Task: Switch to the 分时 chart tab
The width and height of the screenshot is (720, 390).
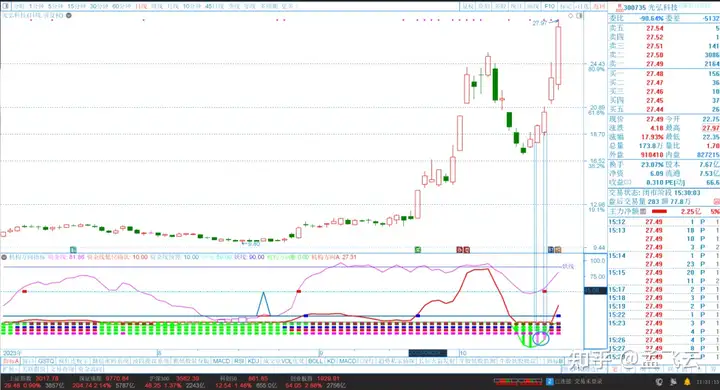Action: pyautogui.click(x=18, y=6)
